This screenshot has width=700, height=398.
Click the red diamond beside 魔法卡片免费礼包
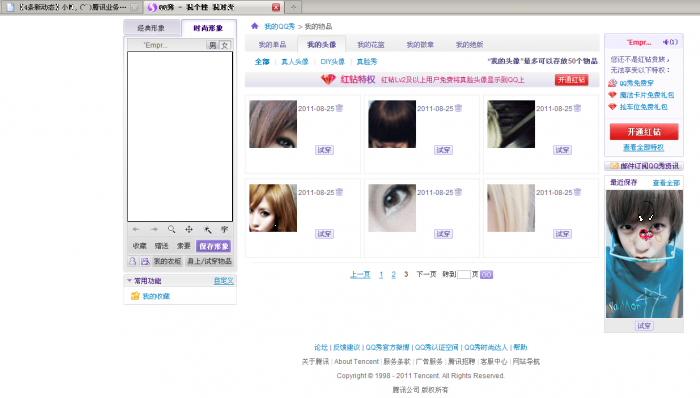click(612, 95)
